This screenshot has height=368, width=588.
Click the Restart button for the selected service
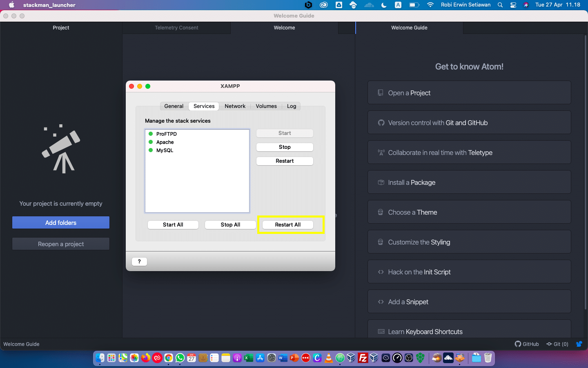(285, 161)
